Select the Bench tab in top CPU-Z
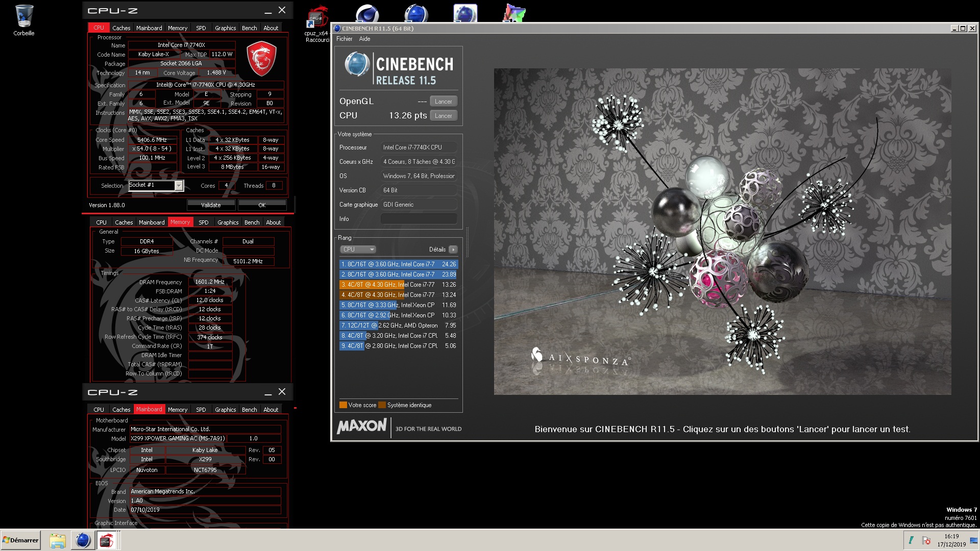Screen dimensions: 980x551 (249, 28)
